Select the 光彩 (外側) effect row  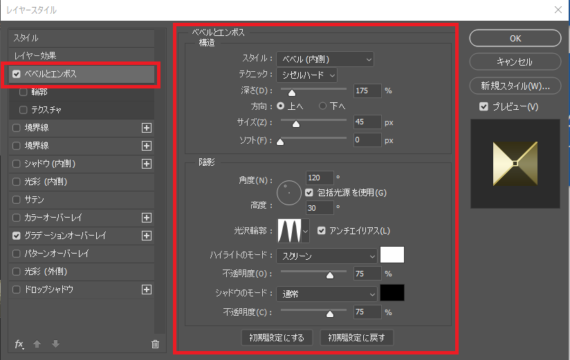81,272
